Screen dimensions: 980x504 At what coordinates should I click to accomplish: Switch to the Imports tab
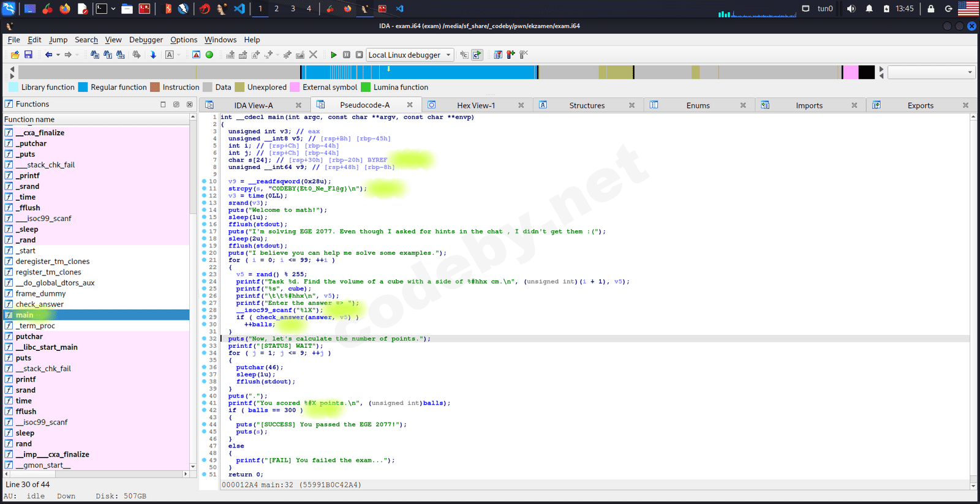(809, 105)
